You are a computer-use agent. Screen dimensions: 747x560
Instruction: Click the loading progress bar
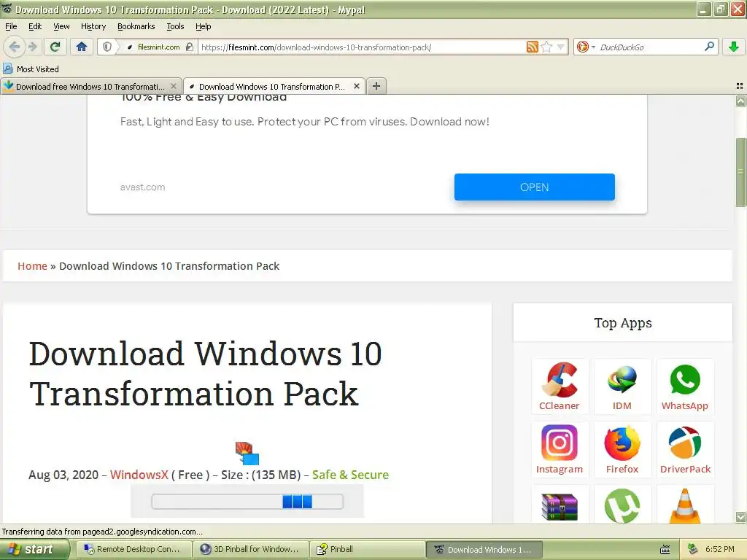pos(247,502)
